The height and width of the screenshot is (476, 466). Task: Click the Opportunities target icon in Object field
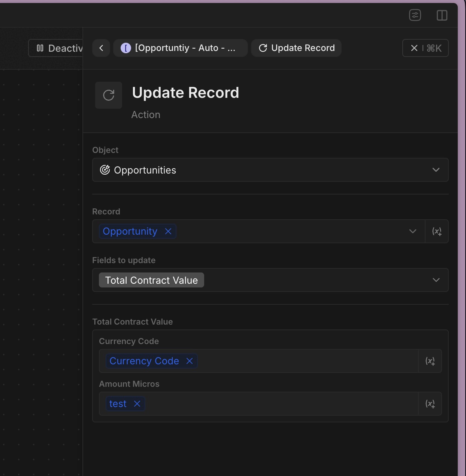pyautogui.click(x=105, y=170)
